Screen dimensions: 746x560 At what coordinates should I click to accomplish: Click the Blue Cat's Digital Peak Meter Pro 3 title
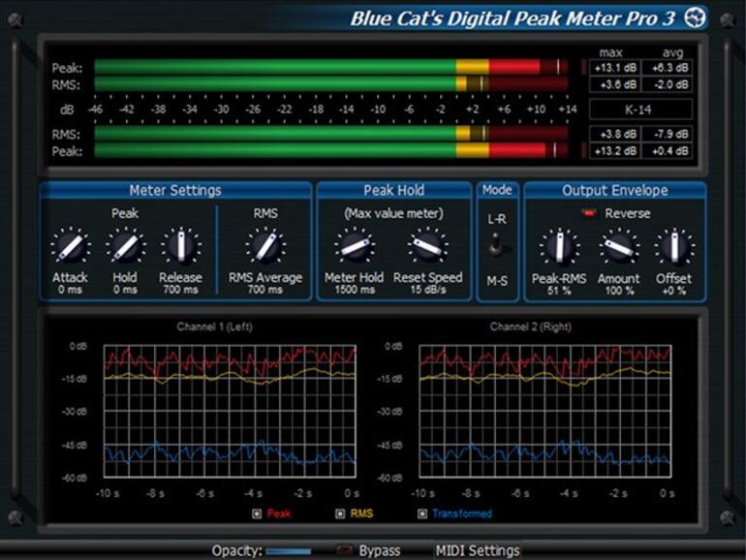513,18
